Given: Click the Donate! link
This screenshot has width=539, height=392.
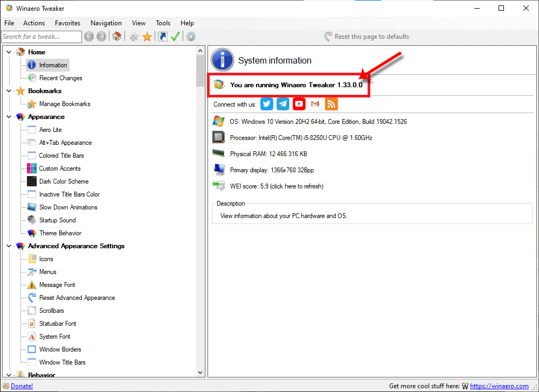Looking at the screenshot, I should click(x=22, y=386).
